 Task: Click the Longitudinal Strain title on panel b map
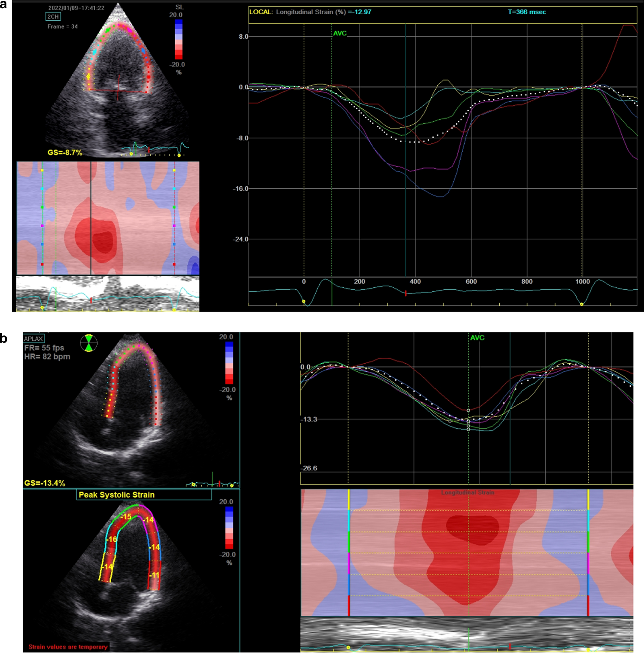tap(467, 493)
